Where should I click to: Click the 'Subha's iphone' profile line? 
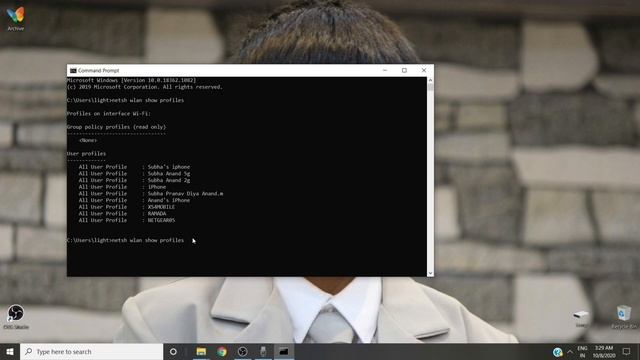[x=134, y=167]
